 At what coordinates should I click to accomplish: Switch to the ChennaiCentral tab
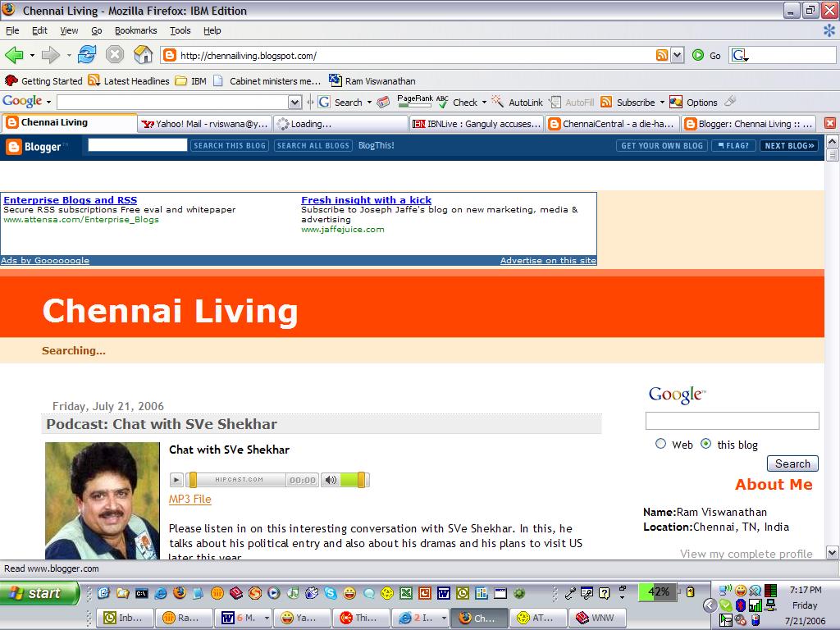(x=612, y=124)
